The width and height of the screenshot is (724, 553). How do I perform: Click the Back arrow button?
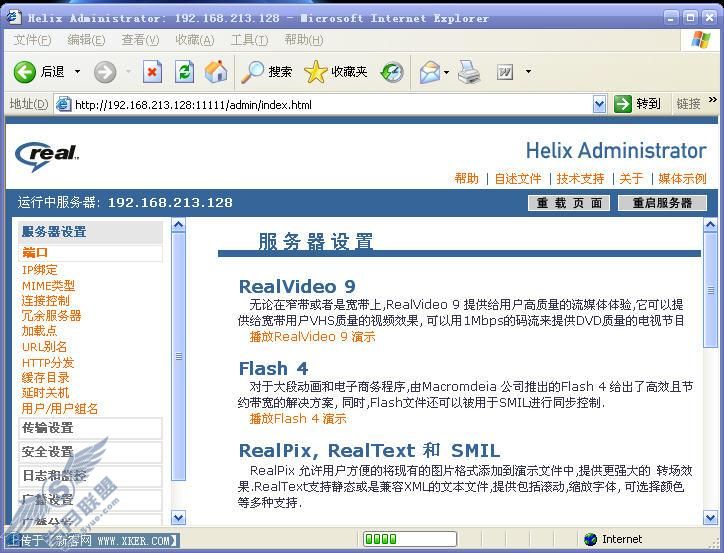point(24,72)
